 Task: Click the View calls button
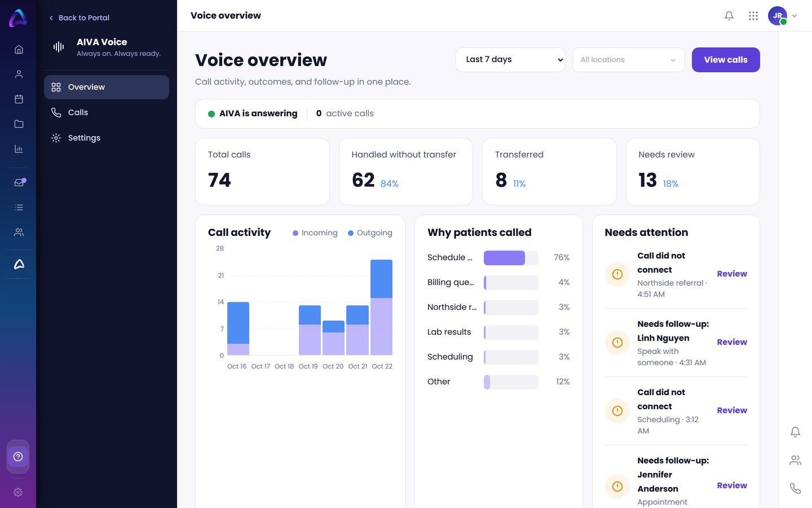click(726, 60)
